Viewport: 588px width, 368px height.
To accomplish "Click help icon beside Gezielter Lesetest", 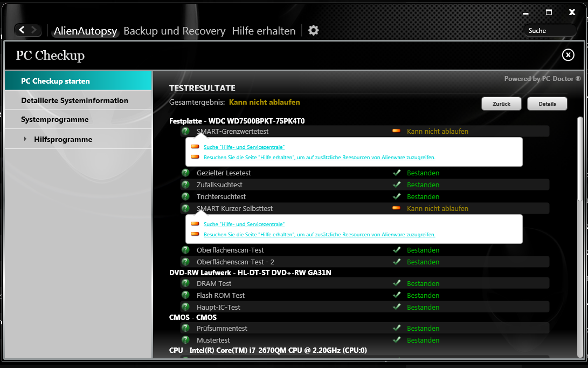I will tap(185, 173).
